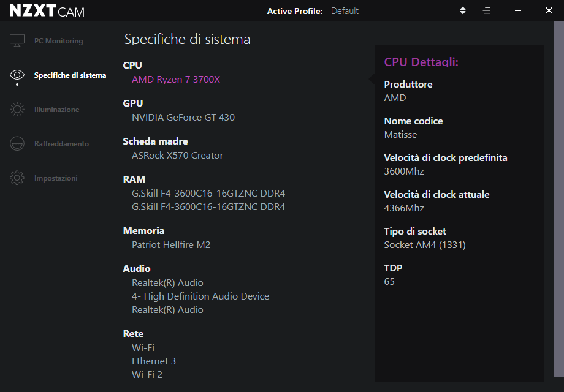Select the Ethernet 3 network entry
The height and width of the screenshot is (392, 564).
coord(154,361)
